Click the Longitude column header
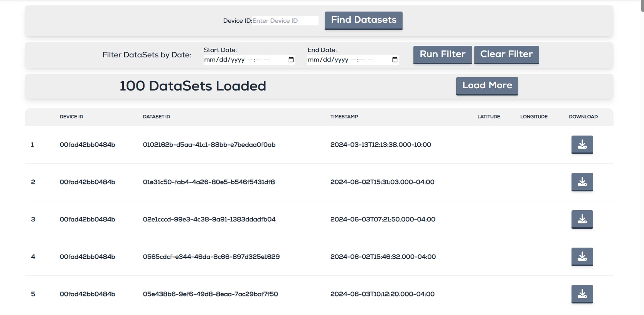 pos(534,117)
